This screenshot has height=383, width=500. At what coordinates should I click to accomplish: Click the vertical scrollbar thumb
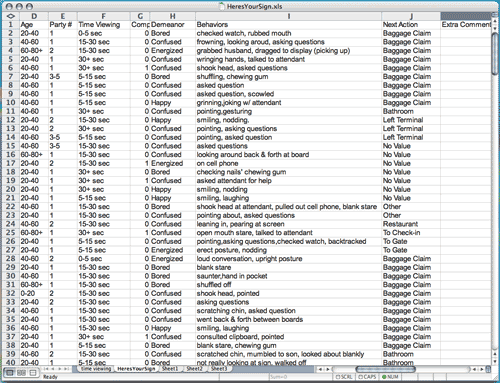495,53
